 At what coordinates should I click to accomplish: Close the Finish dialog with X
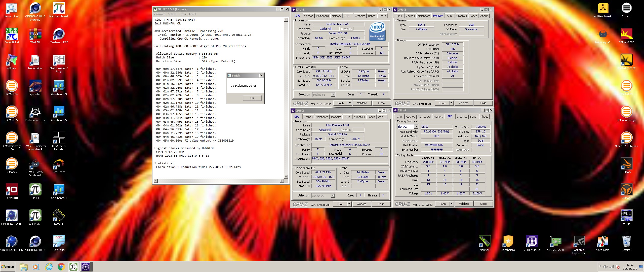(261, 75)
